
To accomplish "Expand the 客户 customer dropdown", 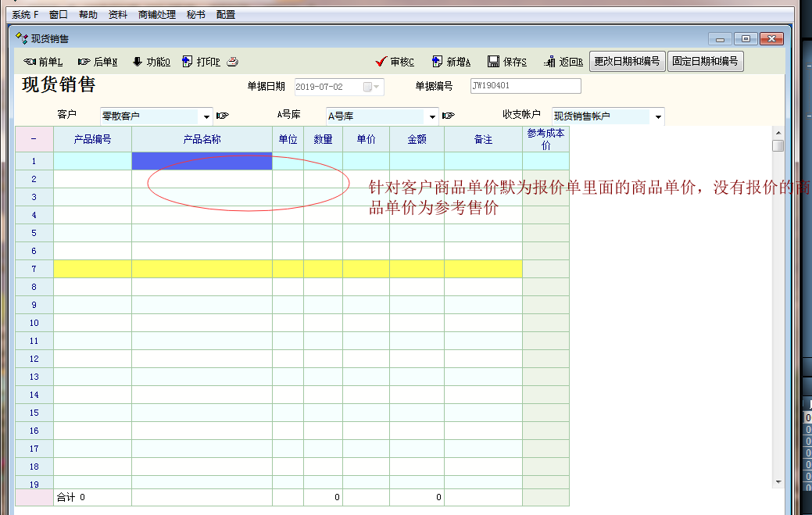I will [206, 117].
